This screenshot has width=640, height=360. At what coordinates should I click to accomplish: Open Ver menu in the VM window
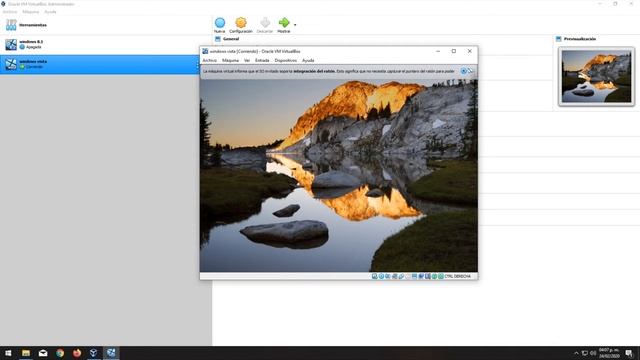pyautogui.click(x=247, y=60)
